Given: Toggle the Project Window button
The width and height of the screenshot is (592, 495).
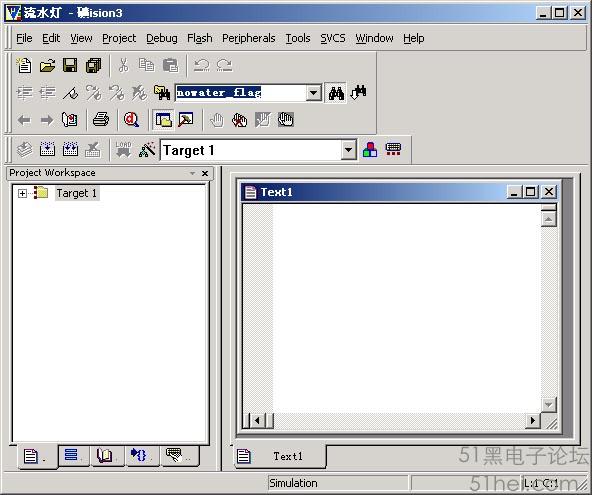Looking at the screenshot, I should tap(163, 120).
